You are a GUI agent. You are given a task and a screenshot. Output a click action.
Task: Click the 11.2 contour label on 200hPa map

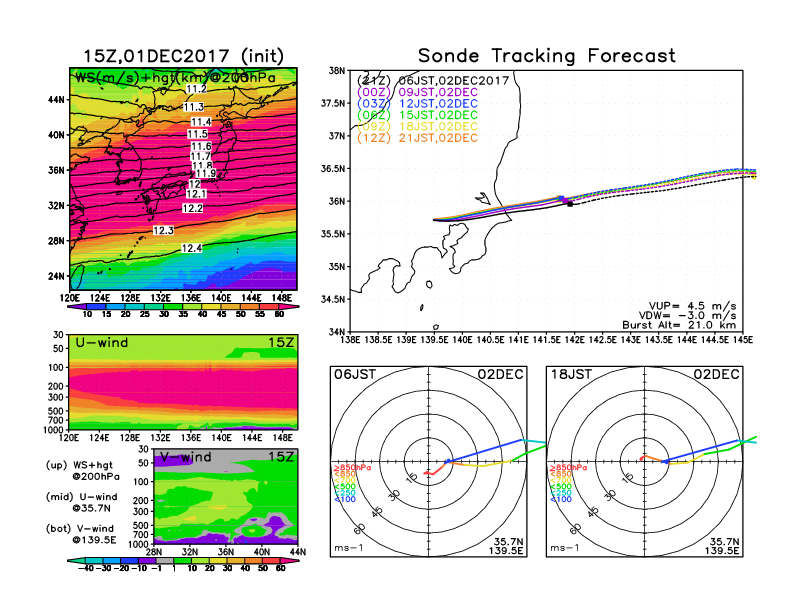196,89
